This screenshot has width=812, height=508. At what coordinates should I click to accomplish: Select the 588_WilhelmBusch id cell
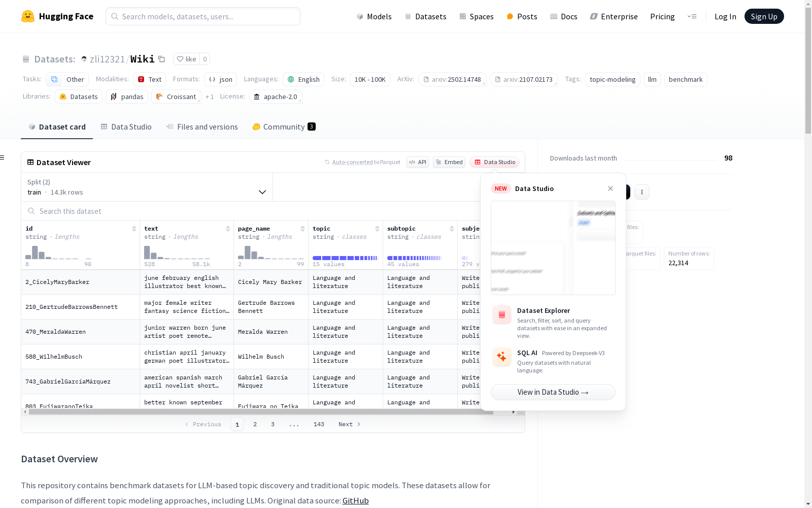coord(80,357)
